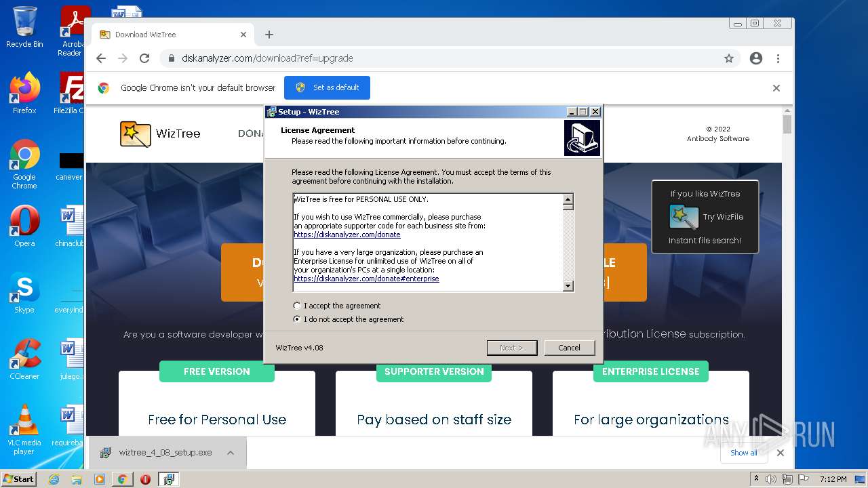
Task: Open Skype desktop shortcut
Action: tap(24, 293)
